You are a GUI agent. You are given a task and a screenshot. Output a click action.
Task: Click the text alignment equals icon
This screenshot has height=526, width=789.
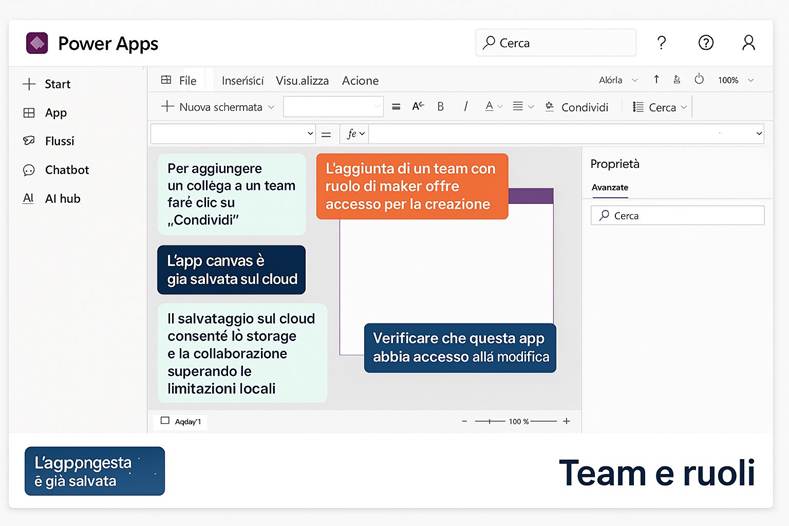(x=396, y=107)
